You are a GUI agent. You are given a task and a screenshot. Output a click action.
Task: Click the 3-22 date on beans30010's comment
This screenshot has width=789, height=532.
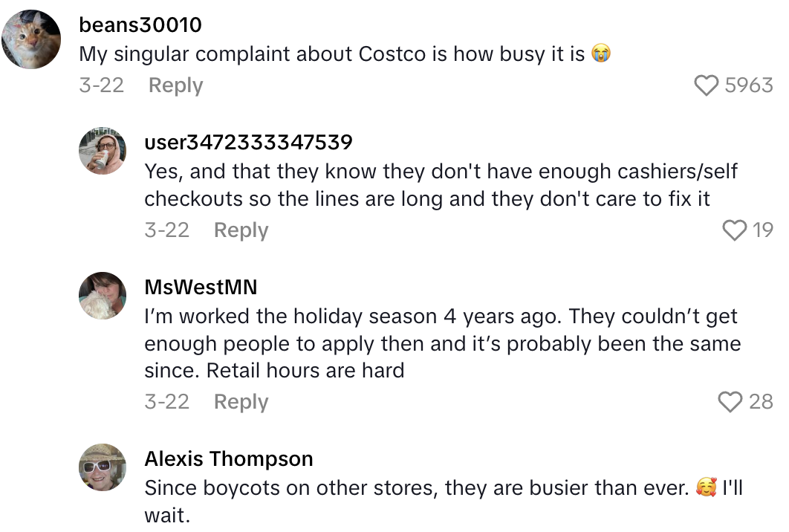[101, 85]
